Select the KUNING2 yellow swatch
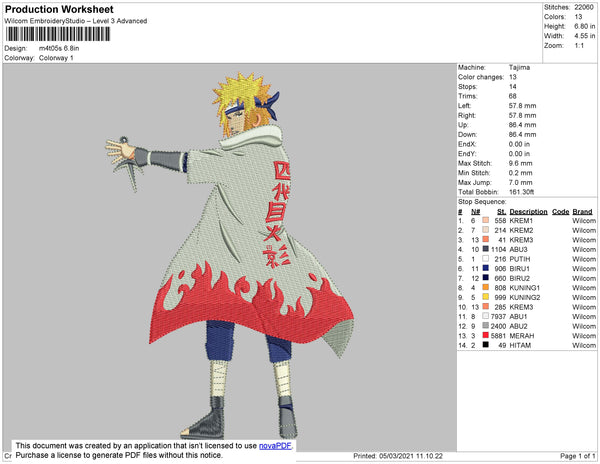This screenshot has height=464, width=600. pyautogui.click(x=486, y=297)
